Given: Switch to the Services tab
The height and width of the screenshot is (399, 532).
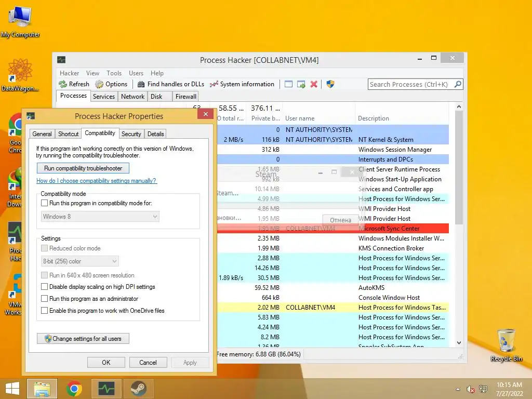Looking at the screenshot, I should point(104,96).
